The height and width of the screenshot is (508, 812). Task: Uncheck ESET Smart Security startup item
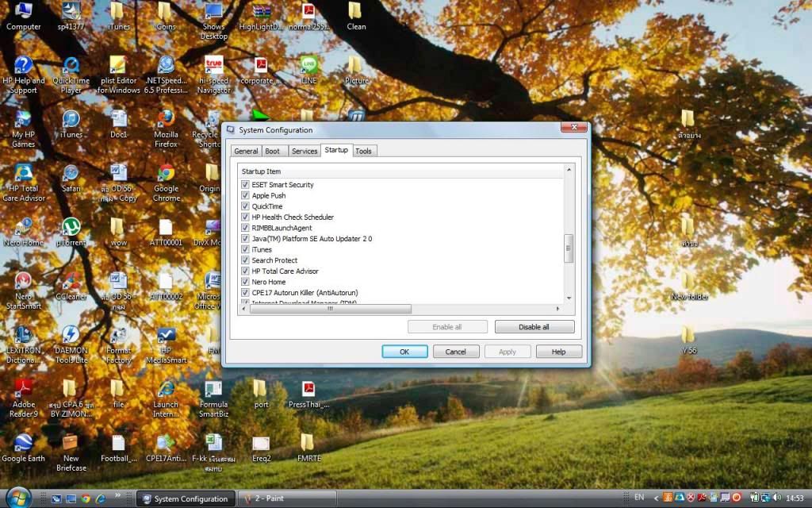246,184
